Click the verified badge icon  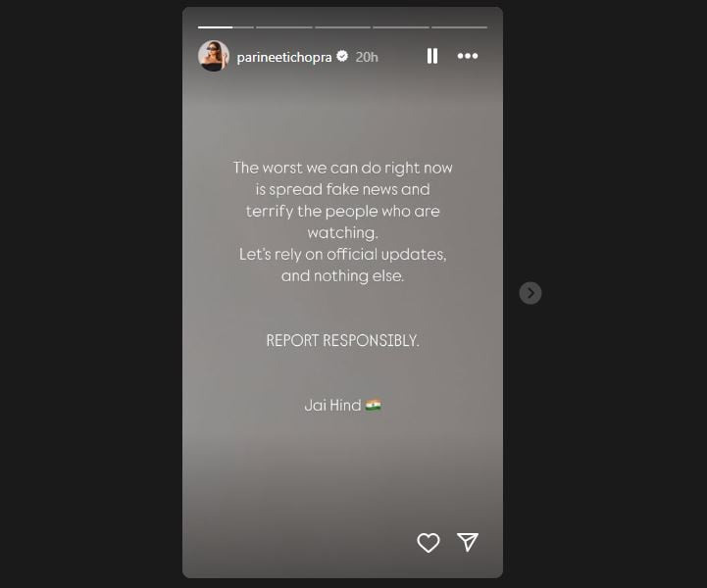(342, 56)
